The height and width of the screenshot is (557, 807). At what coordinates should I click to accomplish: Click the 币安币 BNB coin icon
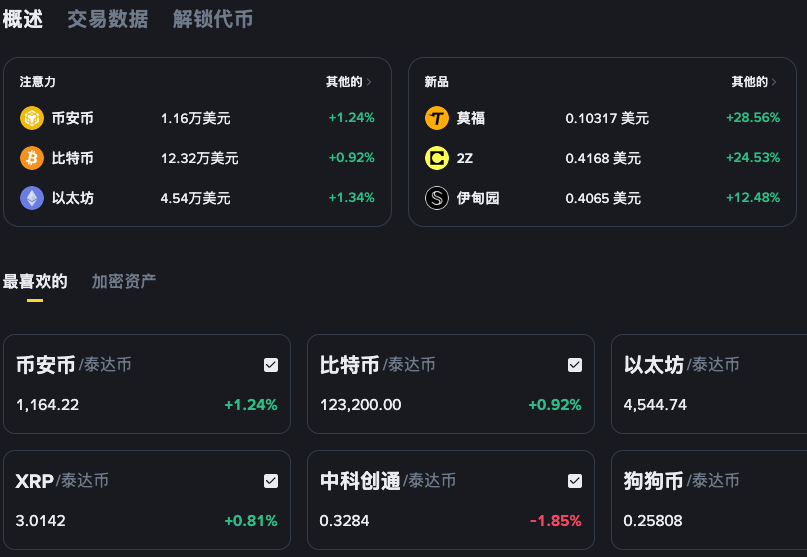[32, 118]
